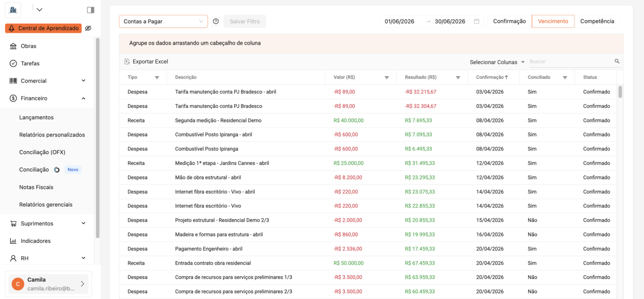Open Conciliação (OFX) page
This screenshot has height=299, width=644.
click(42, 152)
